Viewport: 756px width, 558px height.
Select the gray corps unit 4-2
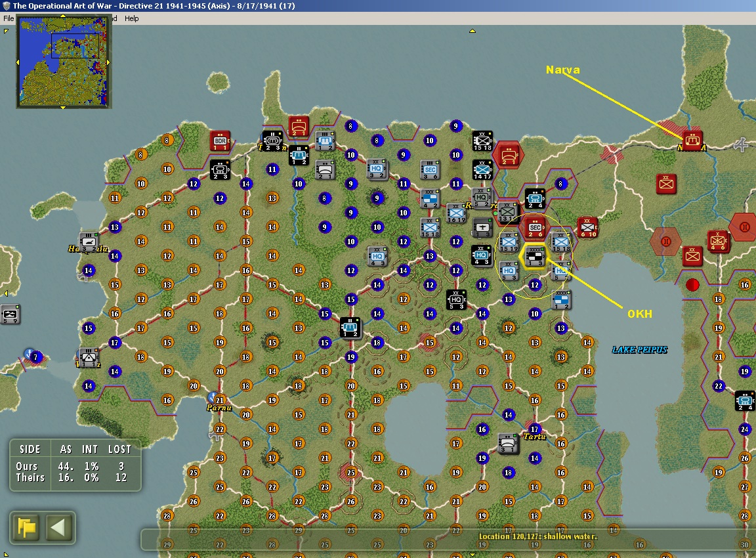430,199
